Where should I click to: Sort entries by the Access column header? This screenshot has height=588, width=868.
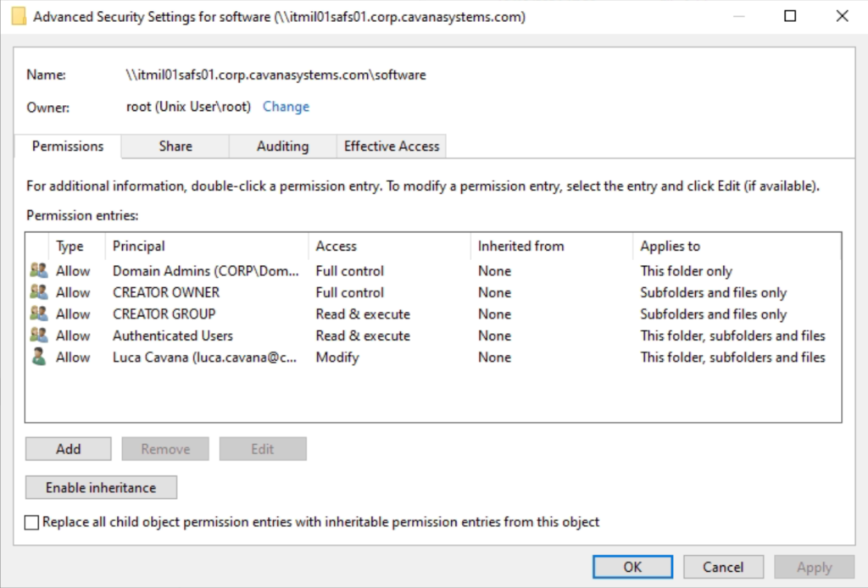(389, 246)
